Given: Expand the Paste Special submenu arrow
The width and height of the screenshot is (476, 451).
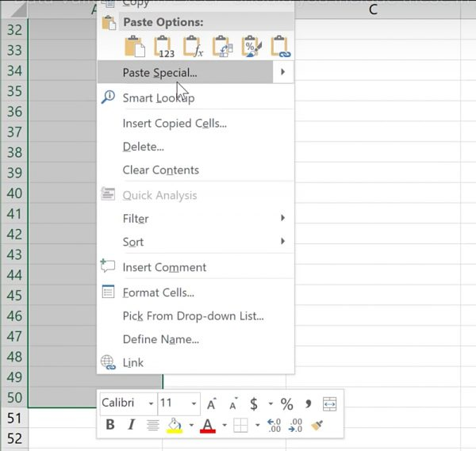Looking at the screenshot, I should 283,73.
